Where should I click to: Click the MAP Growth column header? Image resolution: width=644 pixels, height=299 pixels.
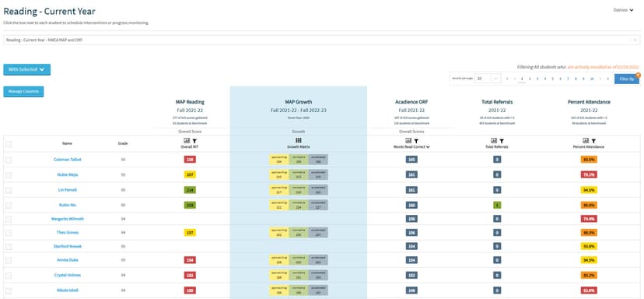tap(299, 102)
